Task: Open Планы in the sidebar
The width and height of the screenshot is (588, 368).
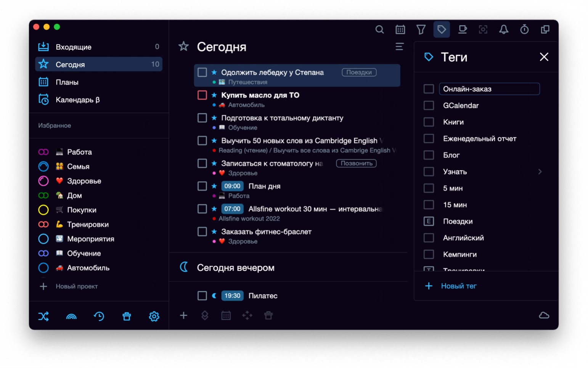Action: coord(99,82)
